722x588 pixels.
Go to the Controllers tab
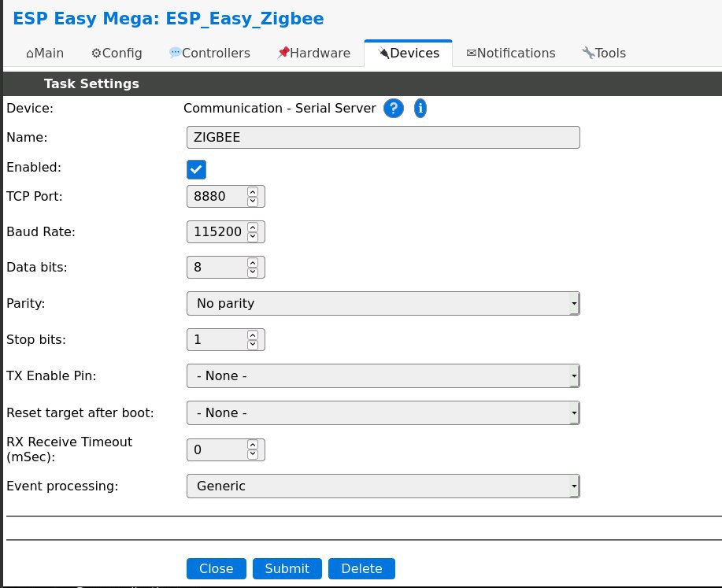209,54
